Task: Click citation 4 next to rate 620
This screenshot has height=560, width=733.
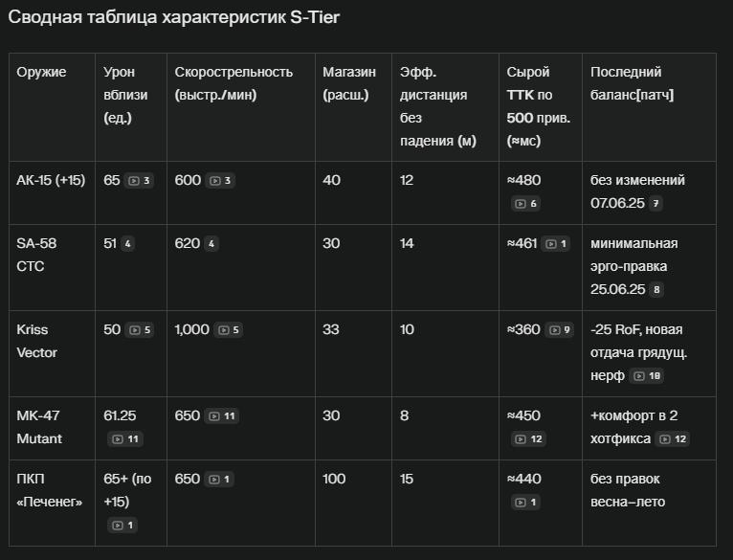Action: tap(211, 244)
